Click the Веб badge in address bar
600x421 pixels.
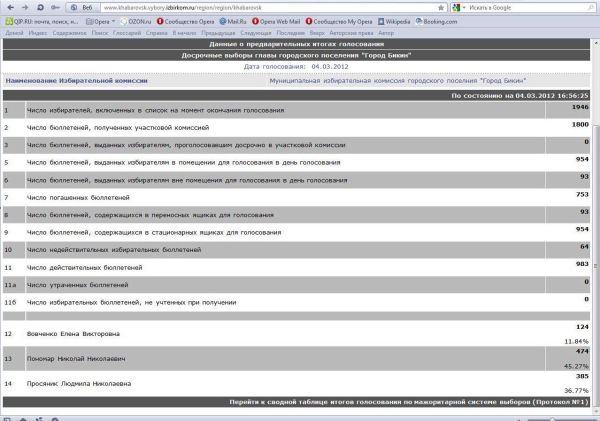[87, 7]
